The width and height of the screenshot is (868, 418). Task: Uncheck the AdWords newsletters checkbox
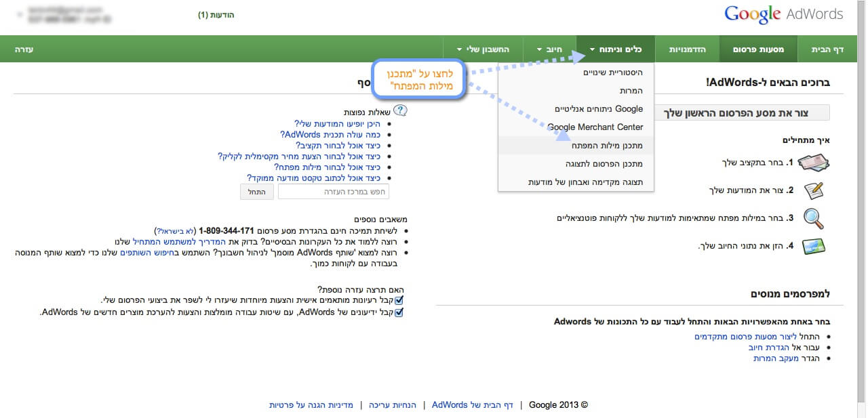[399, 312]
